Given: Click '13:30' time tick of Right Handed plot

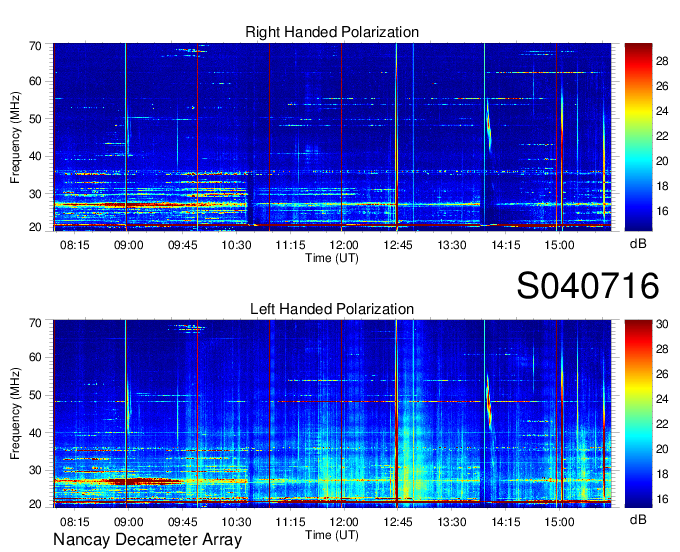Looking at the screenshot, I should tap(451, 245).
